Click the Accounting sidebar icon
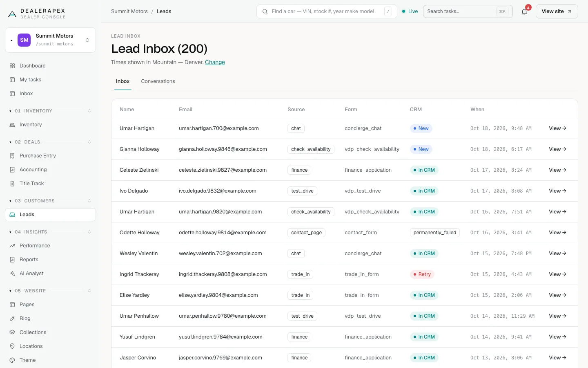 pos(12,170)
